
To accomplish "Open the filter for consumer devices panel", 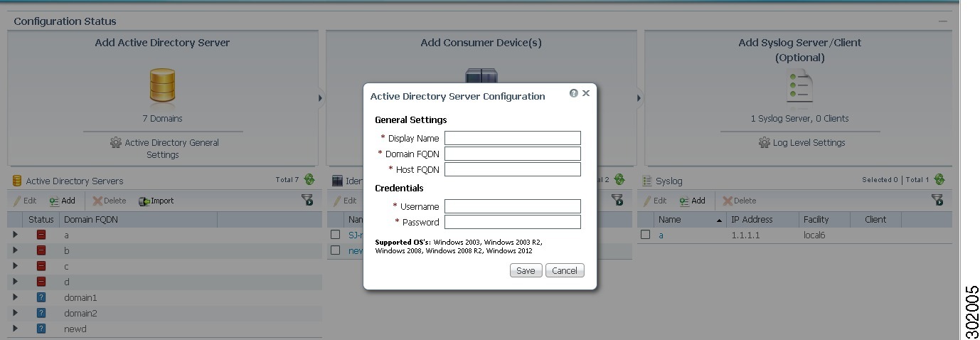I will tap(617, 200).
